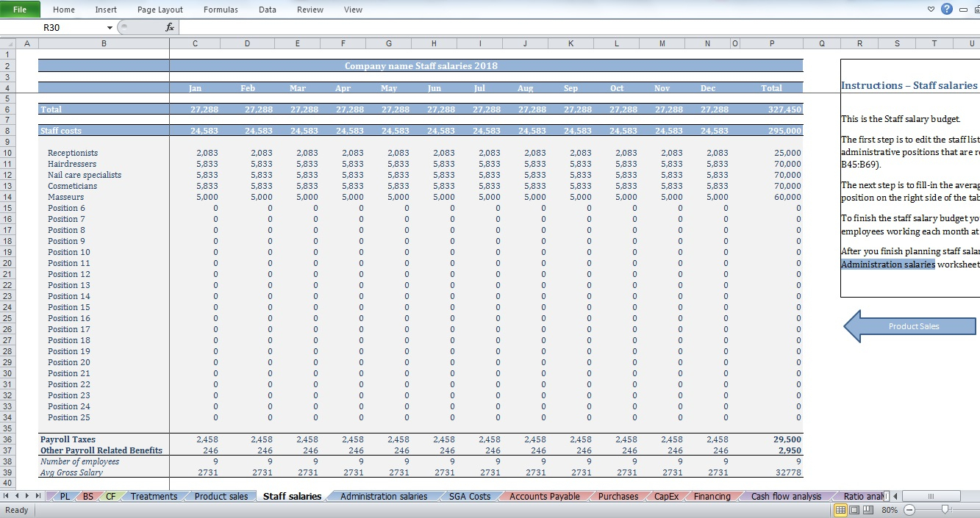Go to the Product sales sheet tab
The width and height of the screenshot is (980, 518).
pyautogui.click(x=221, y=497)
